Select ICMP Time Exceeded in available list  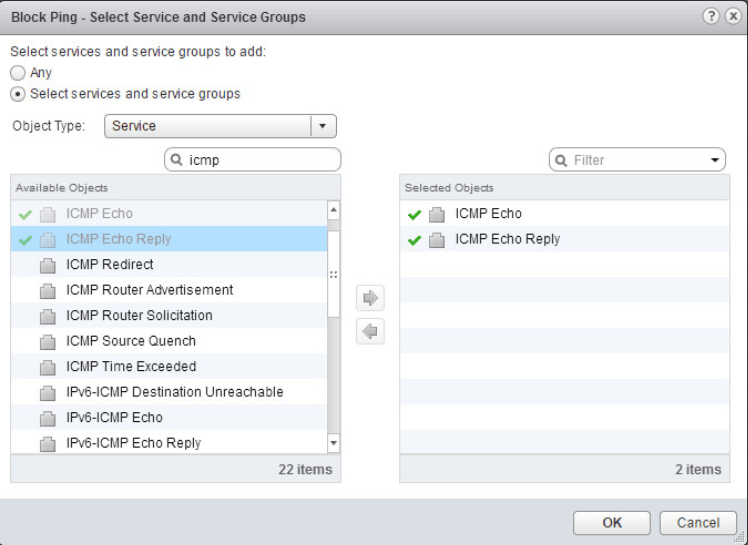tap(130, 367)
